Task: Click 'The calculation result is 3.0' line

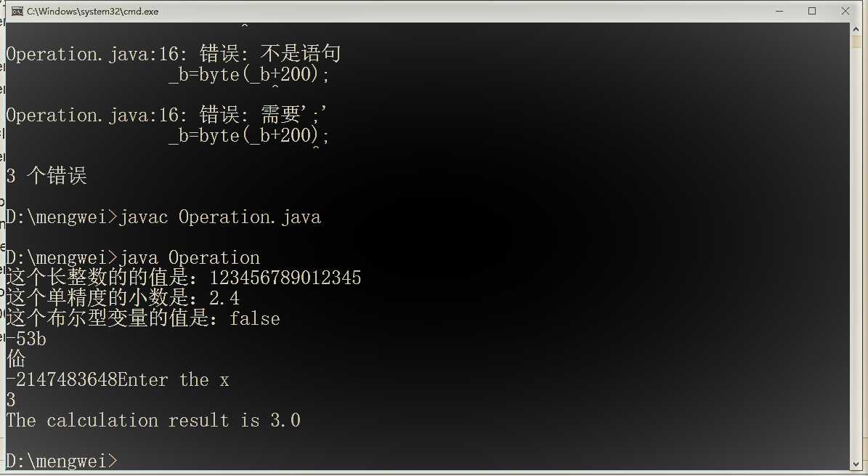Action: 153,421
